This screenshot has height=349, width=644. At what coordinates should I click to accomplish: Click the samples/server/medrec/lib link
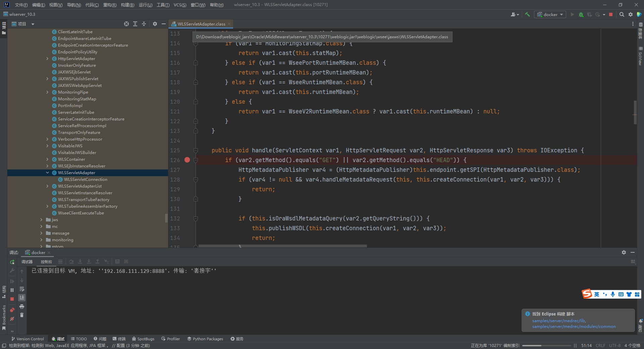[x=559, y=321]
